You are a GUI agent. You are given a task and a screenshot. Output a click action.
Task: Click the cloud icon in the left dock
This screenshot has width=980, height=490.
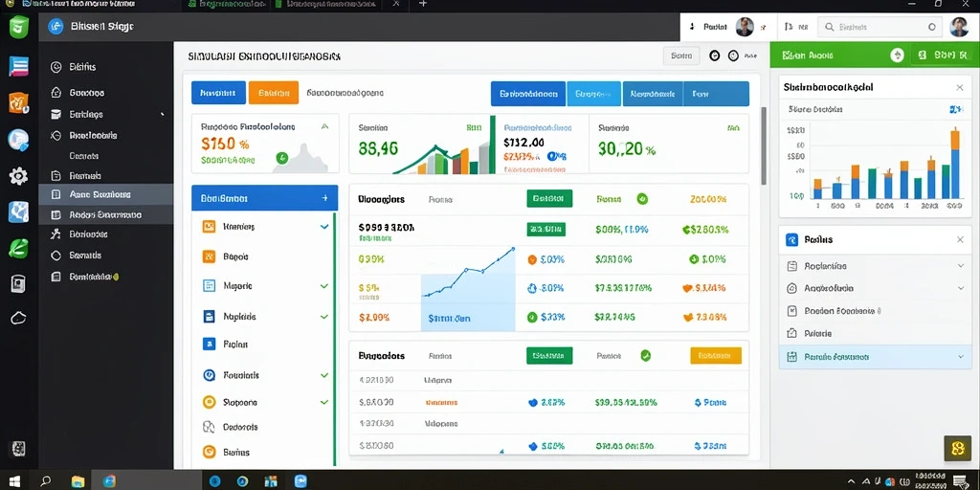(x=19, y=318)
